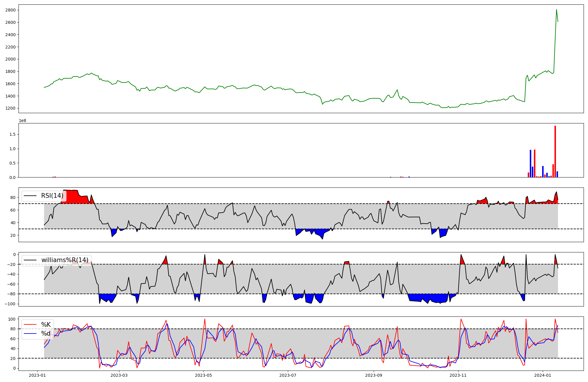Click the 2023-05 x-axis date label
The width and height of the screenshot is (588, 382).
coord(203,375)
